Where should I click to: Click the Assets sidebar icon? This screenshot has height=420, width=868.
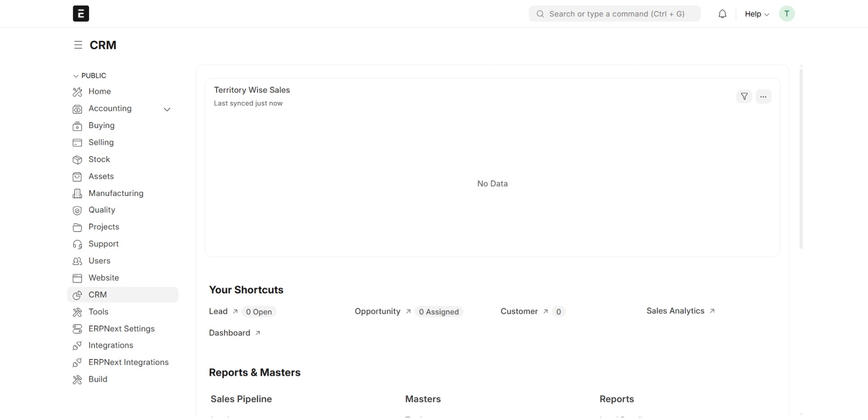[x=77, y=177]
